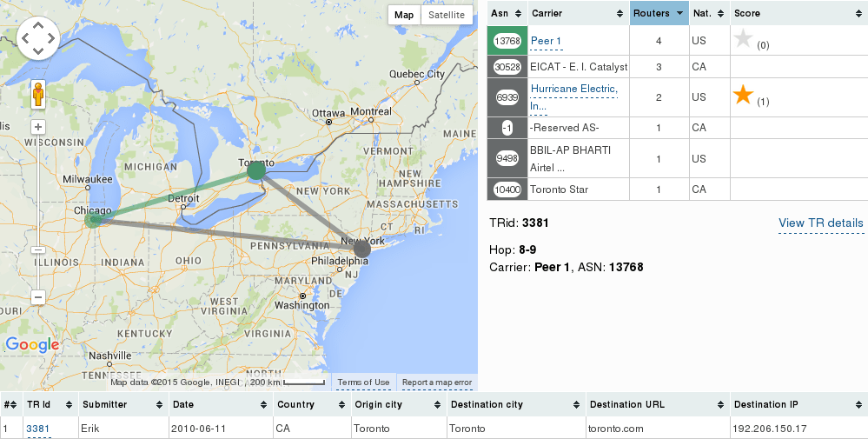The width and height of the screenshot is (868, 439).
Task: Select the Street View pegman icon
Action: [37, 95]
